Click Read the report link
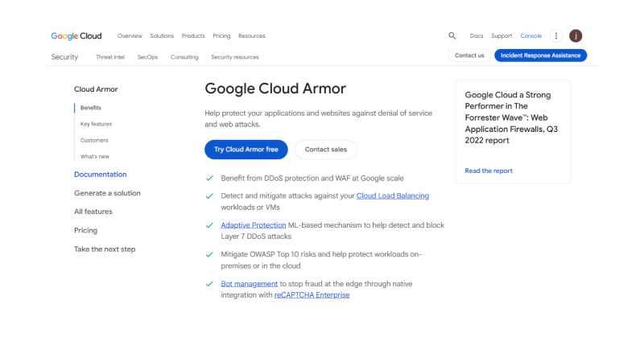Screen dimensions: 644x358 pos(489,171)
